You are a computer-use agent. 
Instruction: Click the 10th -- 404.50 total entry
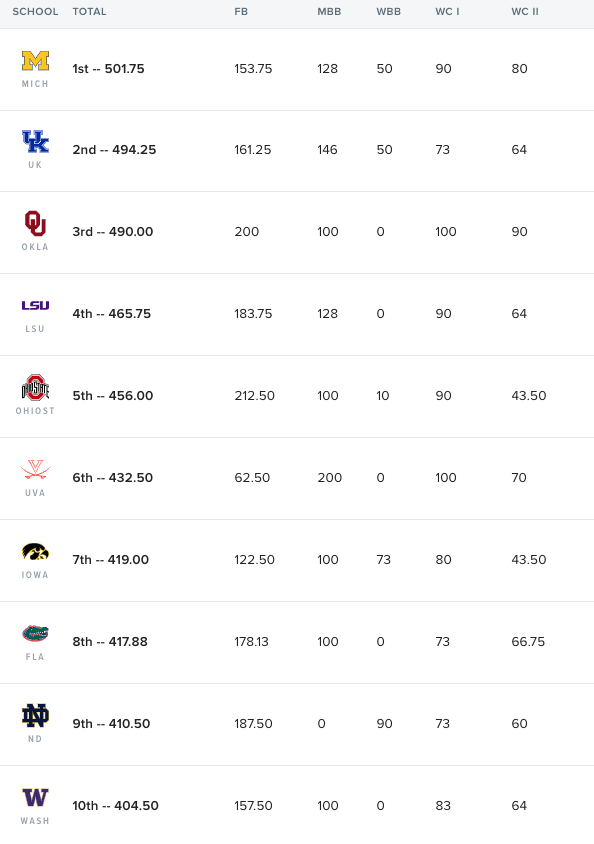pyautogui.click(x=115, y=805)
